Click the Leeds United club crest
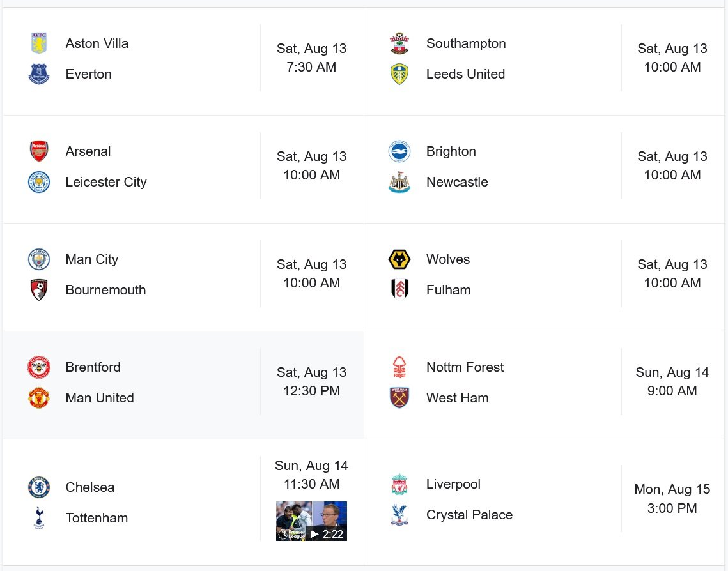The image size is (728, 571). point(399,73)
